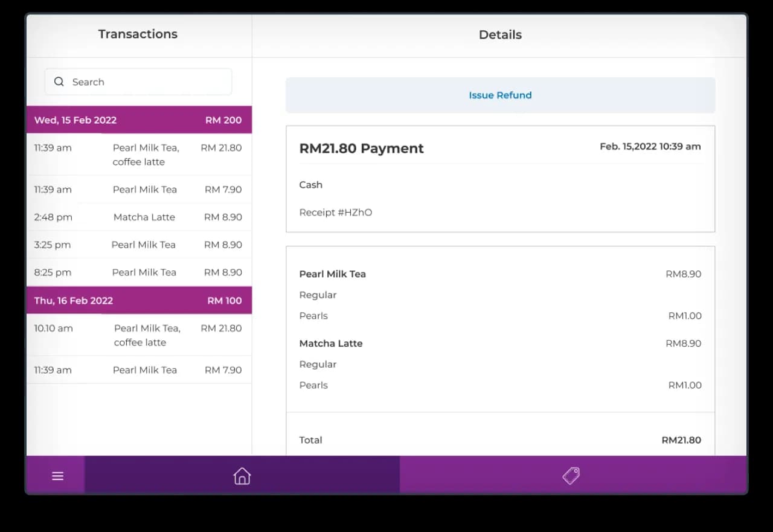773x532 pixels.
Task: Select the 8:25 pm Pearl Milk Tea transaction
Action: (139, 272)
